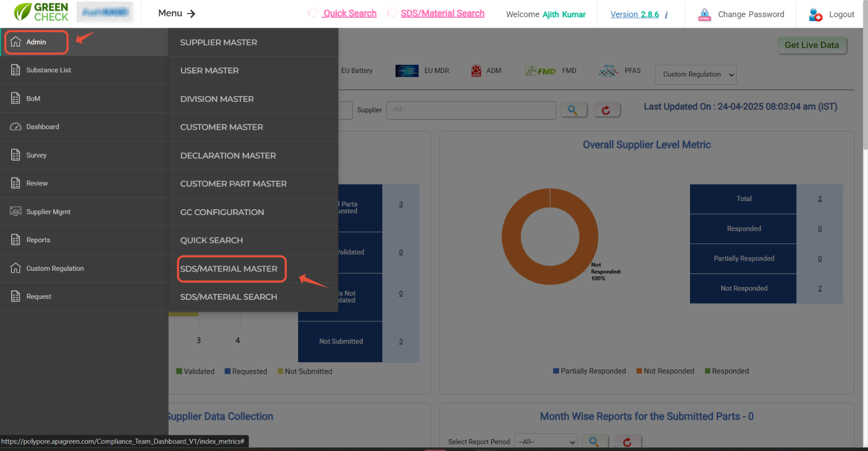Click the ADM regulation icon
This screenshot has width=868, height=451.
pos(476,71)
